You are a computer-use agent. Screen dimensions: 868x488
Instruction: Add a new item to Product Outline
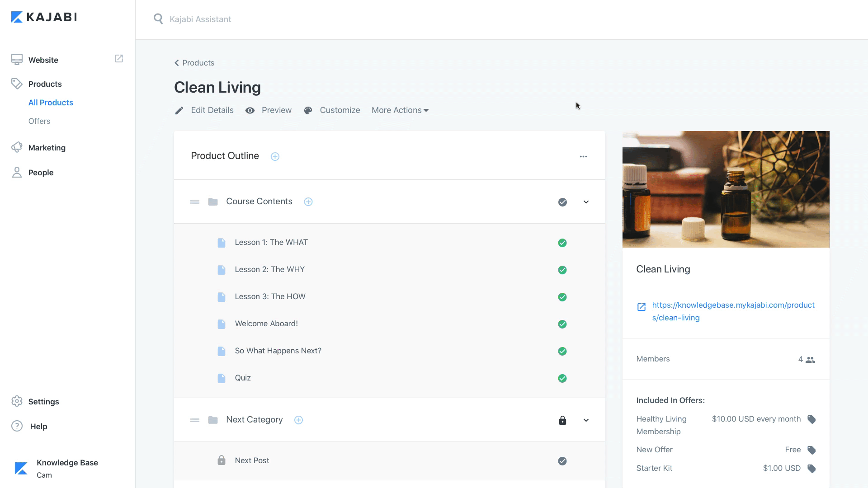tap(275, 156)
